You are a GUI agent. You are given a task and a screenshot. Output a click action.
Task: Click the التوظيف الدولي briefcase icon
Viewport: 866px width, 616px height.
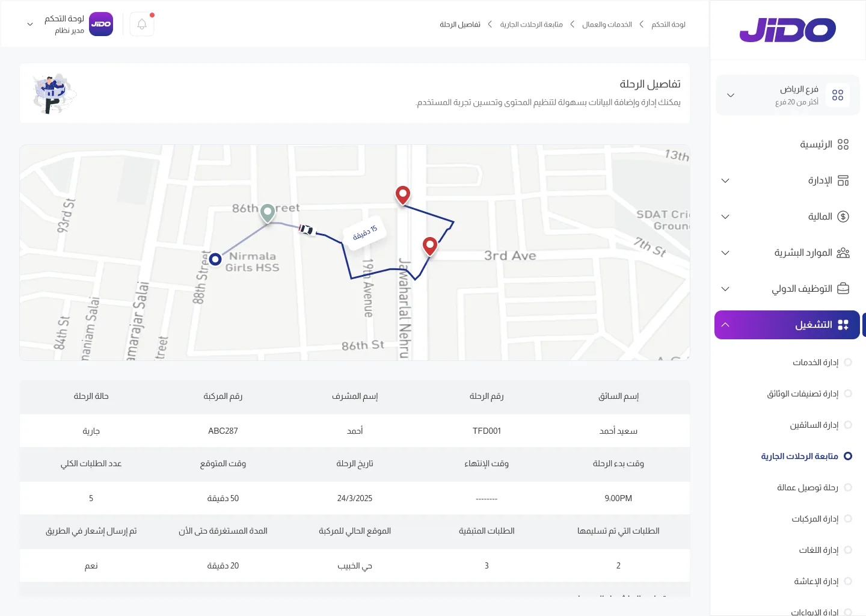tap(843, 289)
